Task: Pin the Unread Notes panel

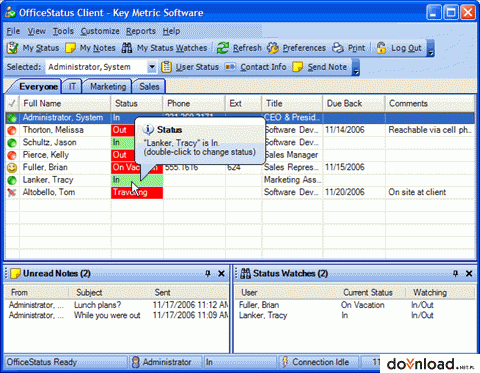Action: click(x=208, y=274)
